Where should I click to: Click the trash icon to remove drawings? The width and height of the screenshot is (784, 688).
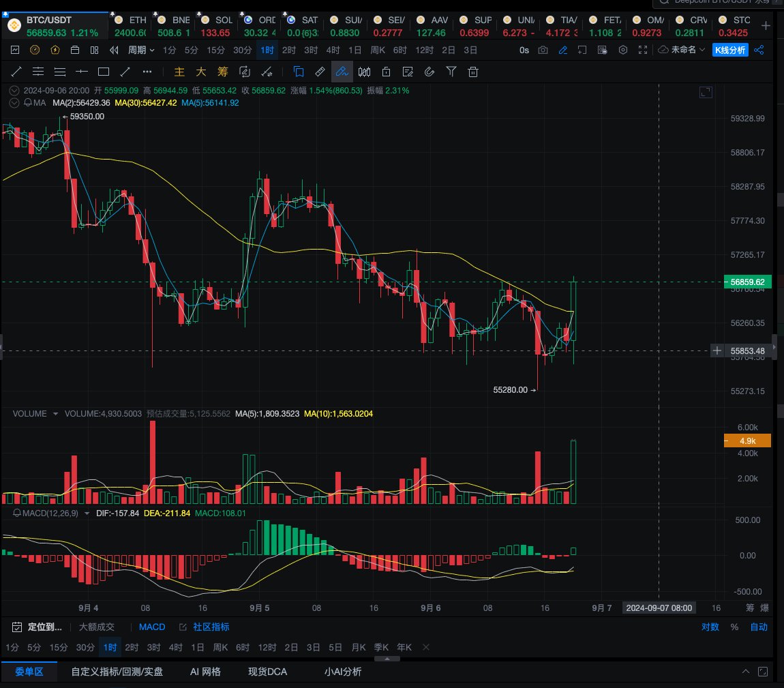(473, 72)
